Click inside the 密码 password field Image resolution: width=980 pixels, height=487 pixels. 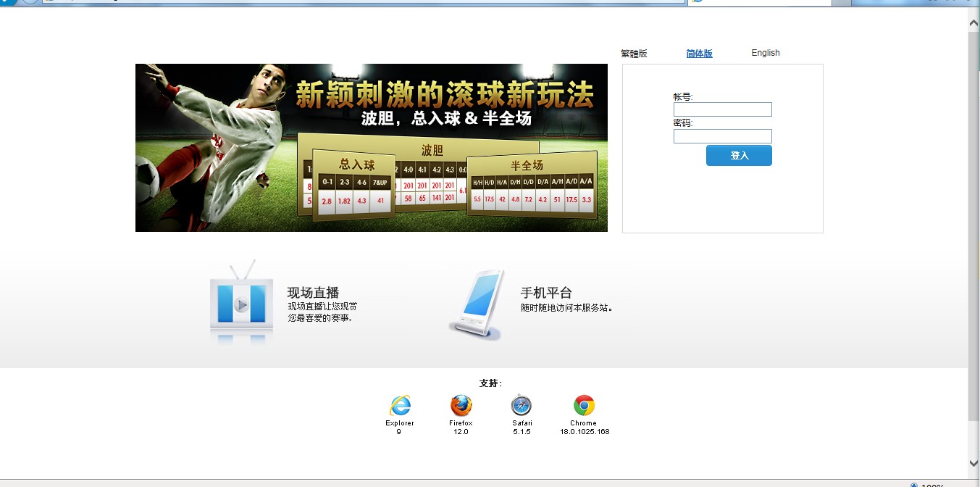pyautogui.click(x=721, y=136)
